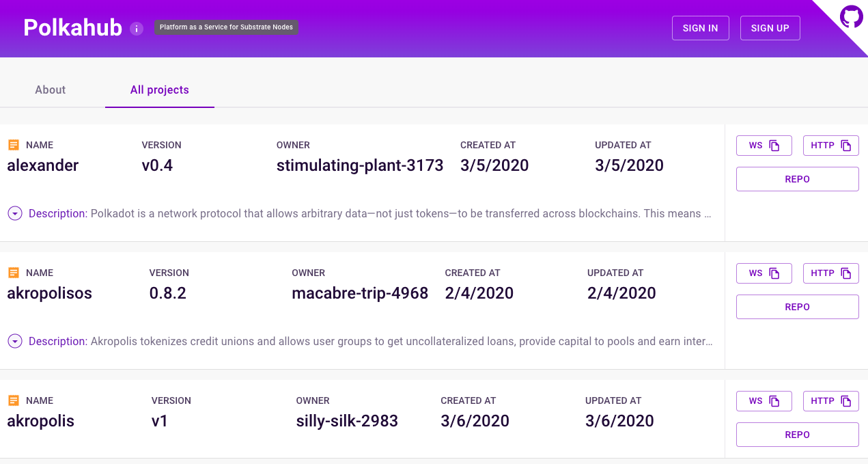Click the Akropolis tokenizes description text
This screenshot has height=464, width=868.
point(402,341)
